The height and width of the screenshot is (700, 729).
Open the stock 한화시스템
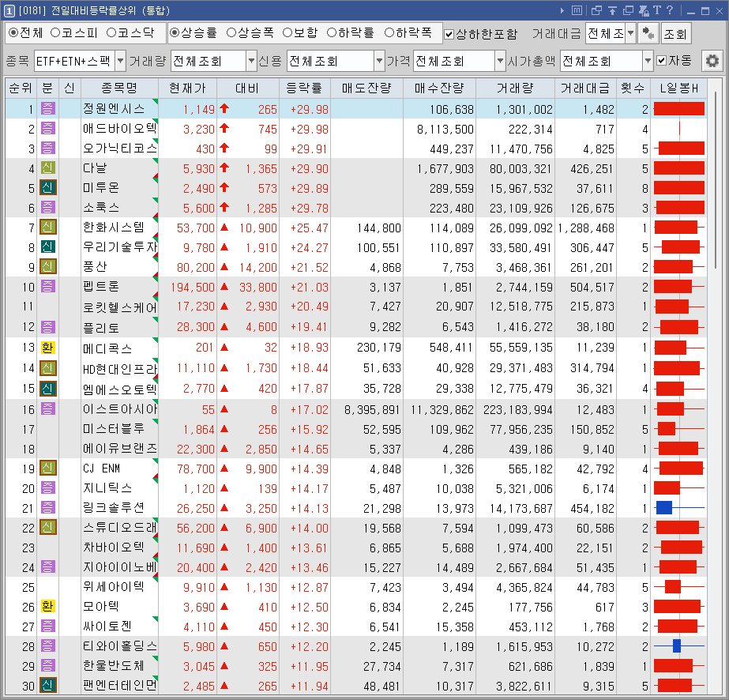tap(114, 228)
